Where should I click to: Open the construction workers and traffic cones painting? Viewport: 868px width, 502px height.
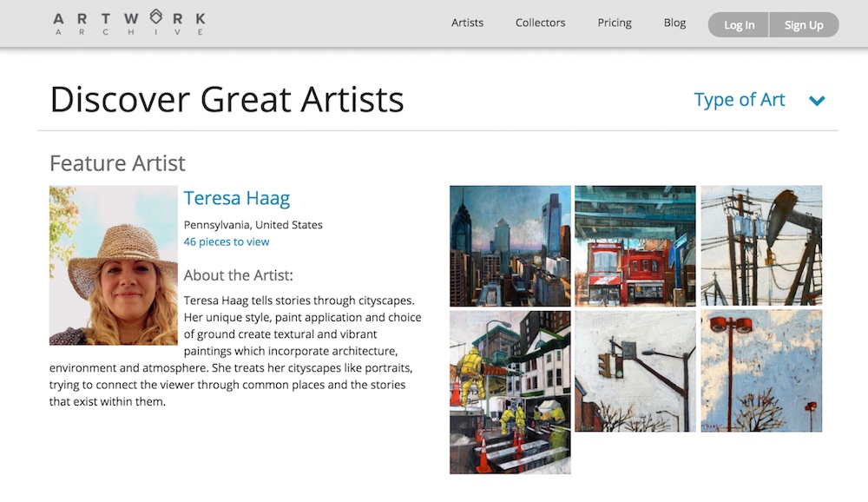[x=510, y=392]
